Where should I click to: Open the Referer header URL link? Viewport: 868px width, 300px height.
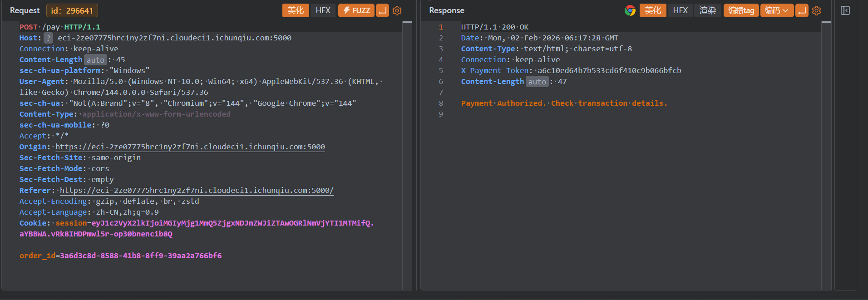pyautogui.click(x=197, y=191)
